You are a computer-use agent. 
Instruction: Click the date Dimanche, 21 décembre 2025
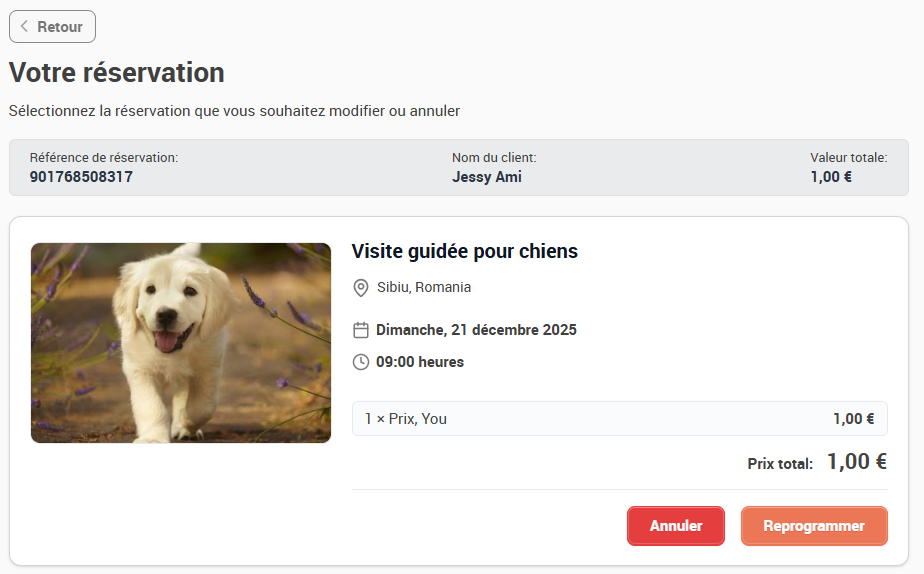(x=476, y=330)
